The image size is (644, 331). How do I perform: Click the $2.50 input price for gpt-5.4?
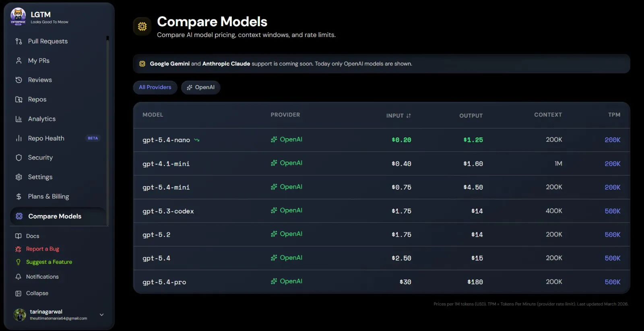[401, 258]
